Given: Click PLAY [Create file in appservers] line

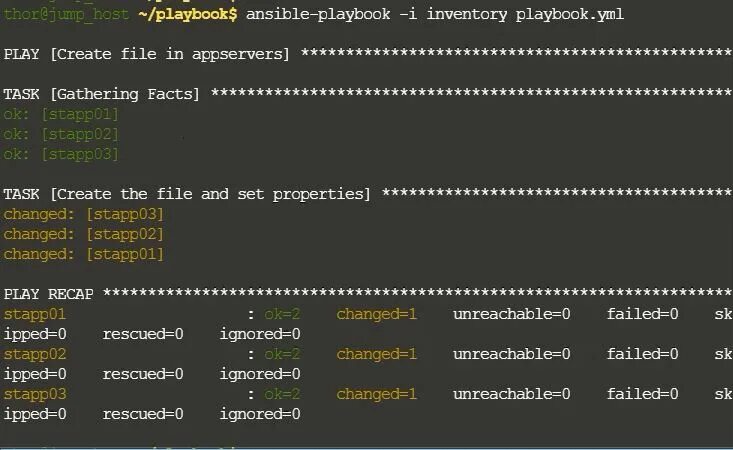Looking at the screenshot, I should [x=147, y=54].
